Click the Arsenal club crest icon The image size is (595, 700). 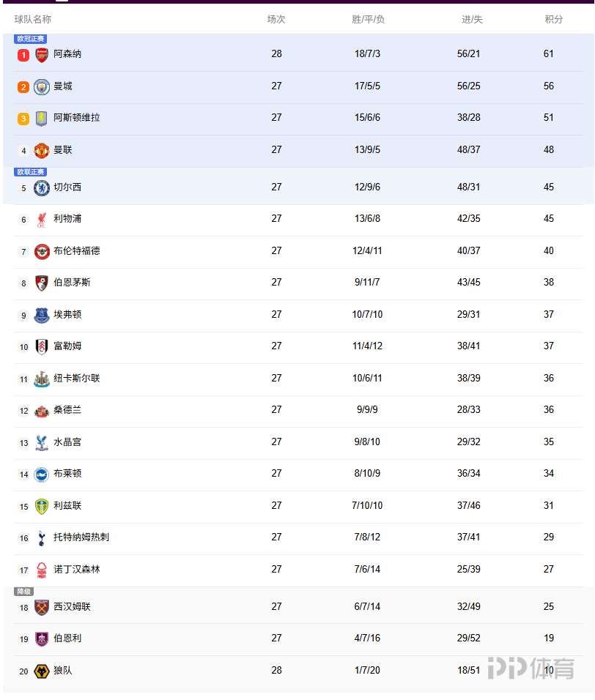(x=42, y=55)
